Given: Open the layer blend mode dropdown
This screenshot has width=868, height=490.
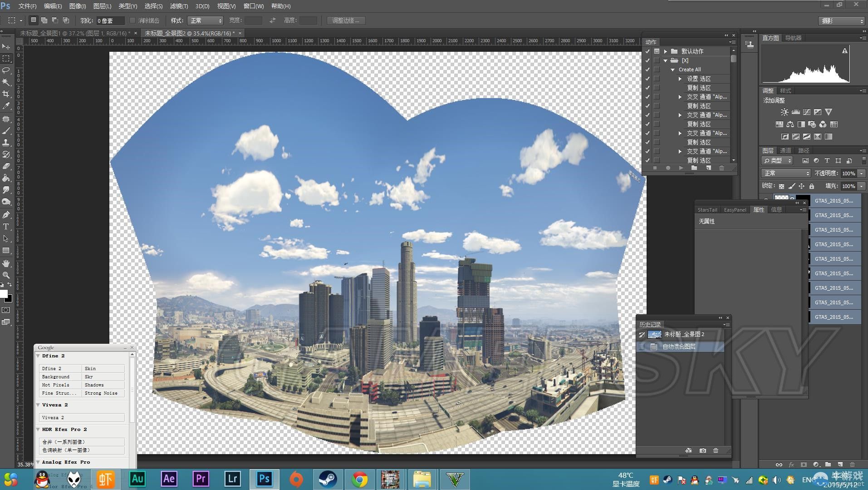Looking at the screenshot, I should click(786, 173).
